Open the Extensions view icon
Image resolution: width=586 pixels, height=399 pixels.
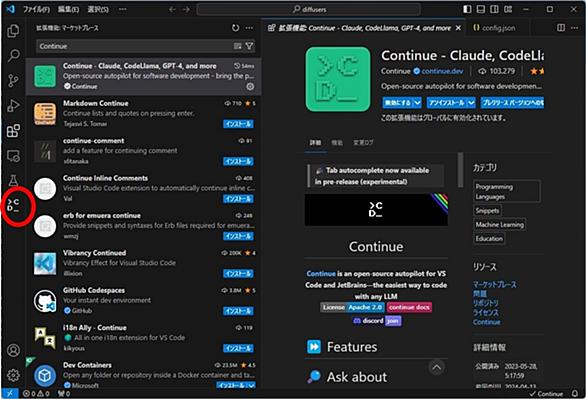point(13,131)
